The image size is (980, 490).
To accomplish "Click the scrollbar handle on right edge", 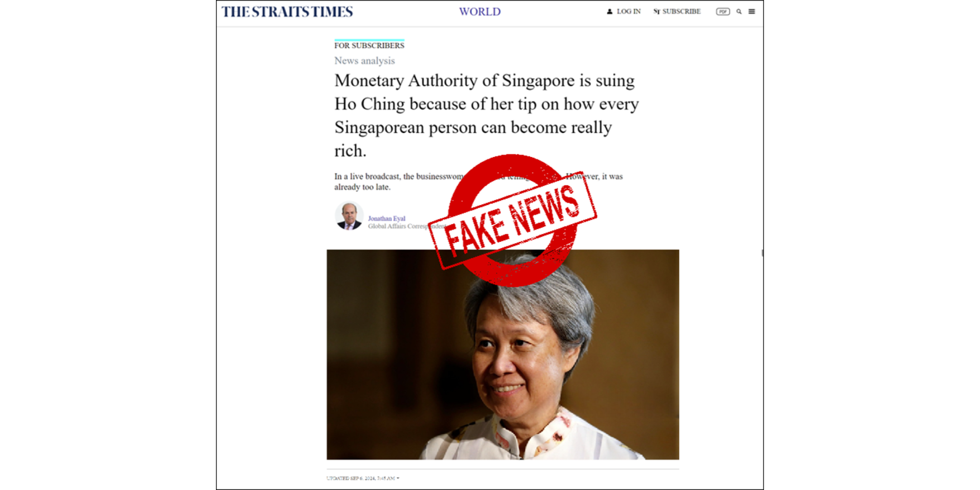I will 762,253.
